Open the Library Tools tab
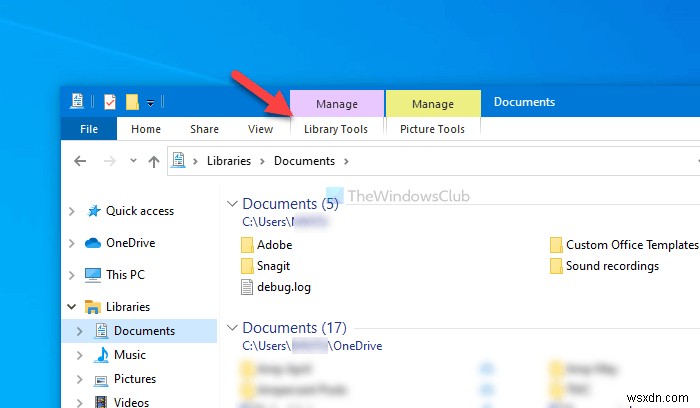Viewport: 700px width, 408px height. pos(336,129)
